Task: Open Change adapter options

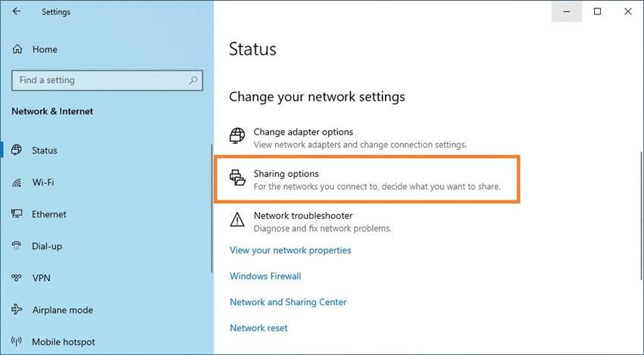Action: click(303, 132)
